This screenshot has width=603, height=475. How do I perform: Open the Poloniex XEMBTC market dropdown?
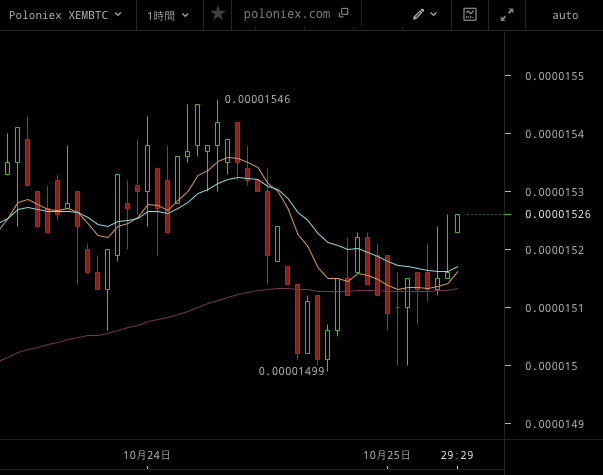65,15
